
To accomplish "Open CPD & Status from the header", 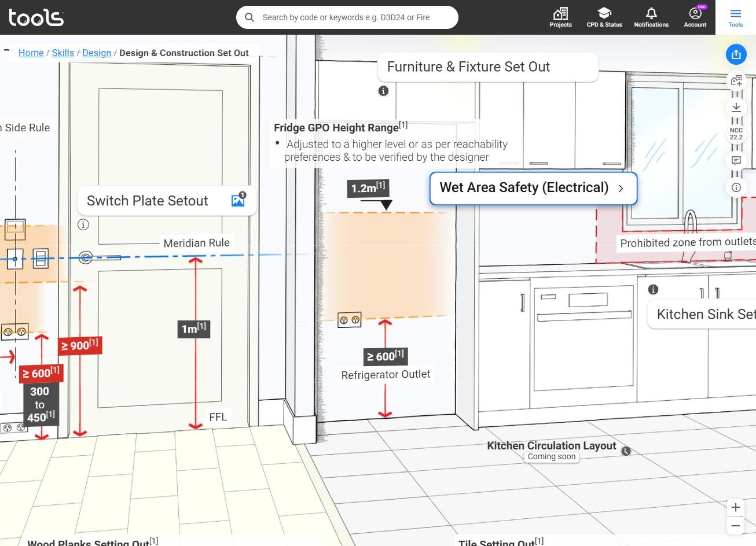I will tap(604, 17).
